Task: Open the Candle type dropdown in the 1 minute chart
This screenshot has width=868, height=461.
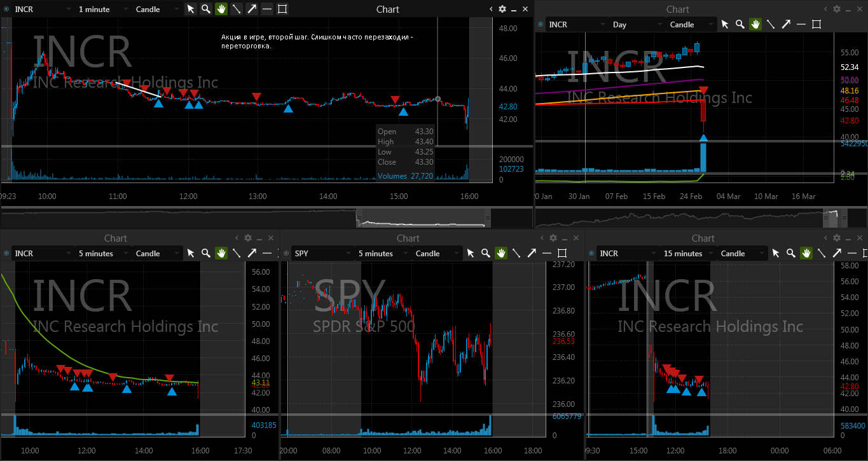Action: [x=156, y=9]
